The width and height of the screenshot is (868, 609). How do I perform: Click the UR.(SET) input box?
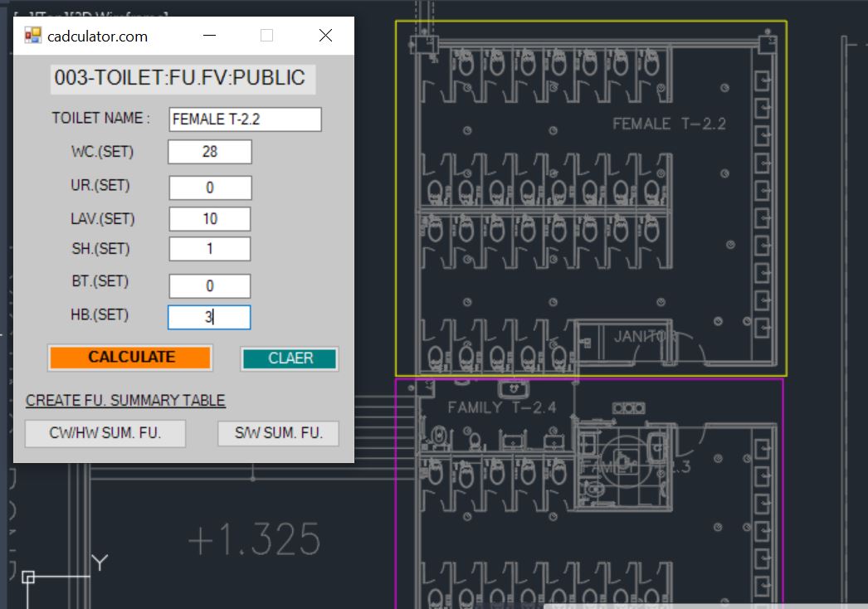(x=210, y=188)
